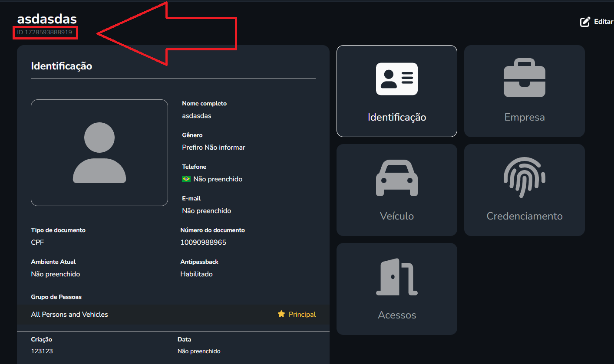Click the Criação label
The width and height of the screenshot is (614, 364).
click(42, 339)
